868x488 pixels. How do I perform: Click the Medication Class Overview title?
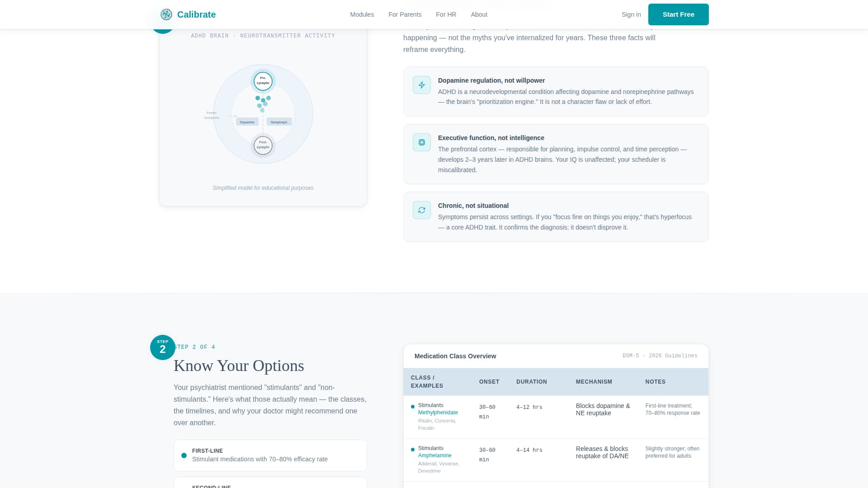(x=455, y=356)
